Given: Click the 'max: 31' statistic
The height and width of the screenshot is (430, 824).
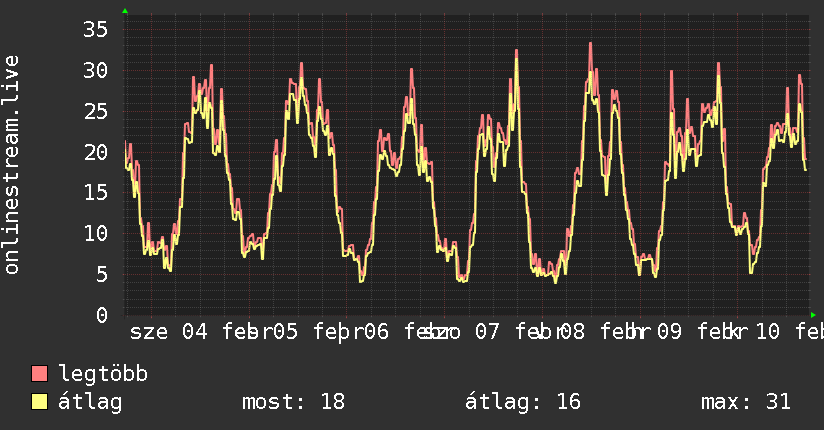Looking at the screenshot, I should tap(746, 402).
